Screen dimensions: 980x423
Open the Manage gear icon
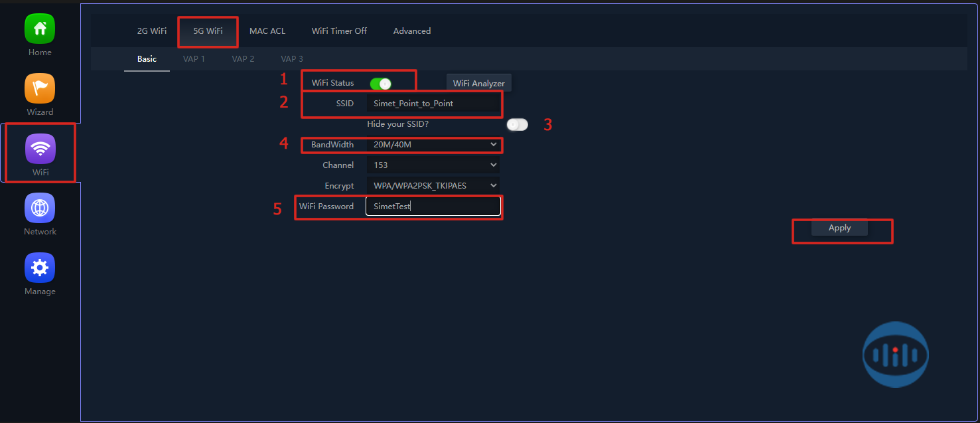(40, 268)
